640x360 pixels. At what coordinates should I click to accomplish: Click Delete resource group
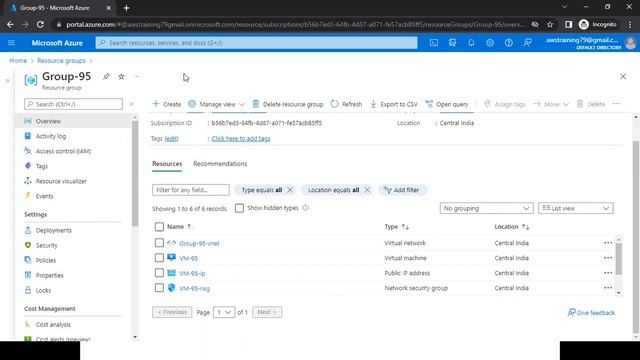288,104
